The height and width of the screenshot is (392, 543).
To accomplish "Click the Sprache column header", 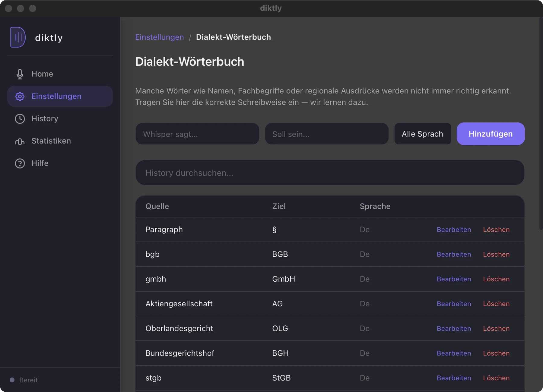I will [x=375, y=206].
